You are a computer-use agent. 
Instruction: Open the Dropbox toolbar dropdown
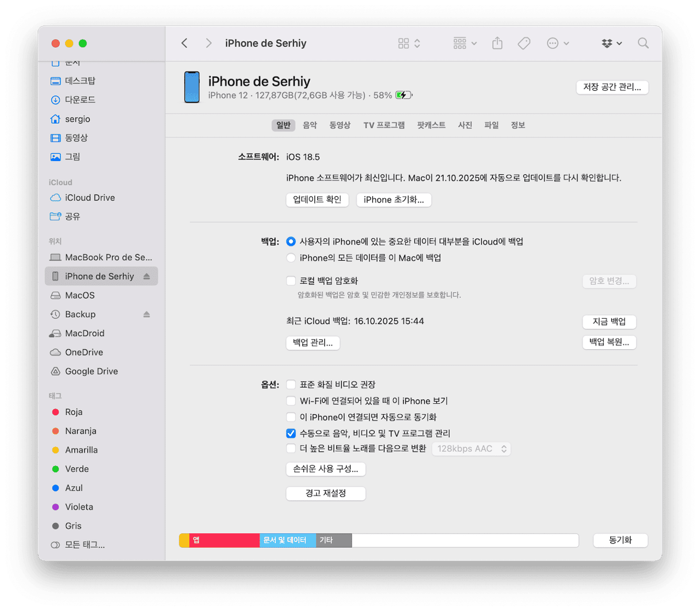tap(611, 43)
